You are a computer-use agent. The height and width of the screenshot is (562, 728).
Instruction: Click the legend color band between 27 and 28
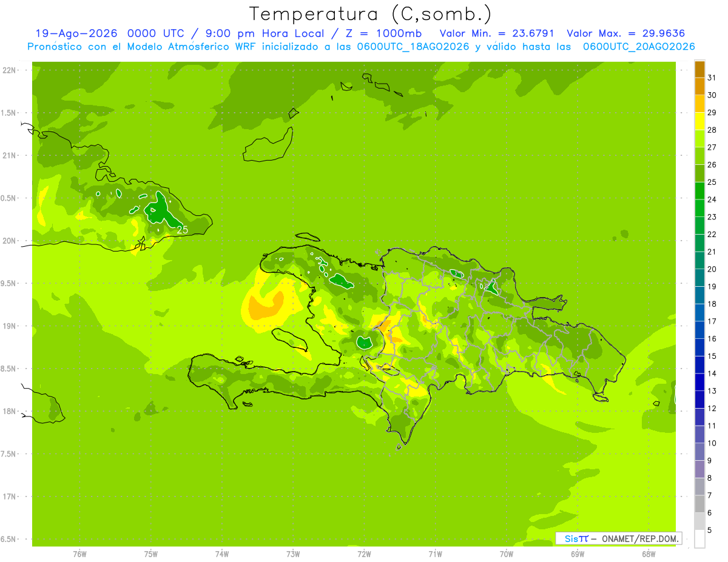(699, 139)
